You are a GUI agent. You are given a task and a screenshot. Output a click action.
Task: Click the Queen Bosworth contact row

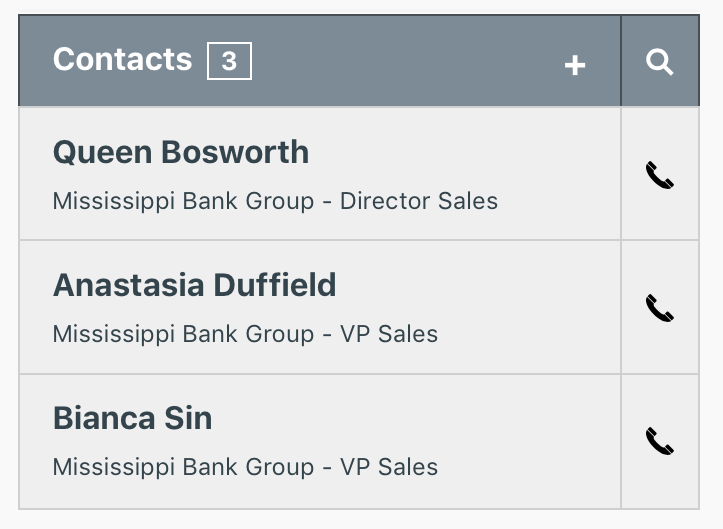click(320, 173)
